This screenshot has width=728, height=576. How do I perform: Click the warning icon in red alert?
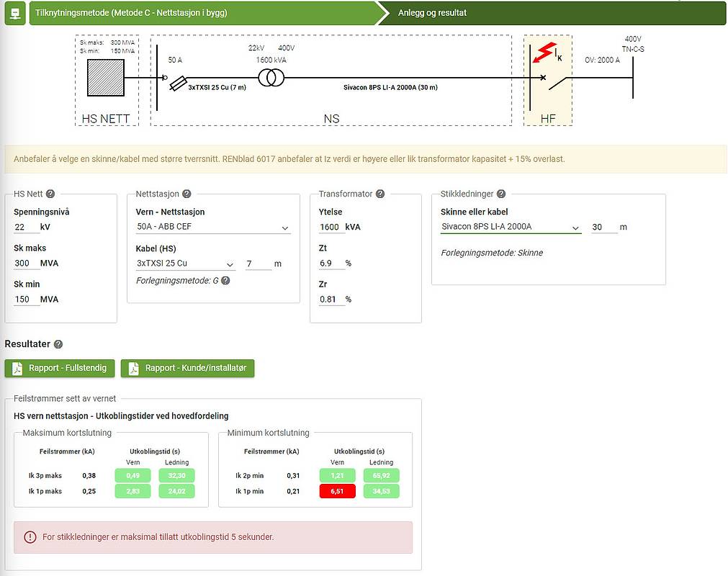pyautogui.click(x=30, y=537)
